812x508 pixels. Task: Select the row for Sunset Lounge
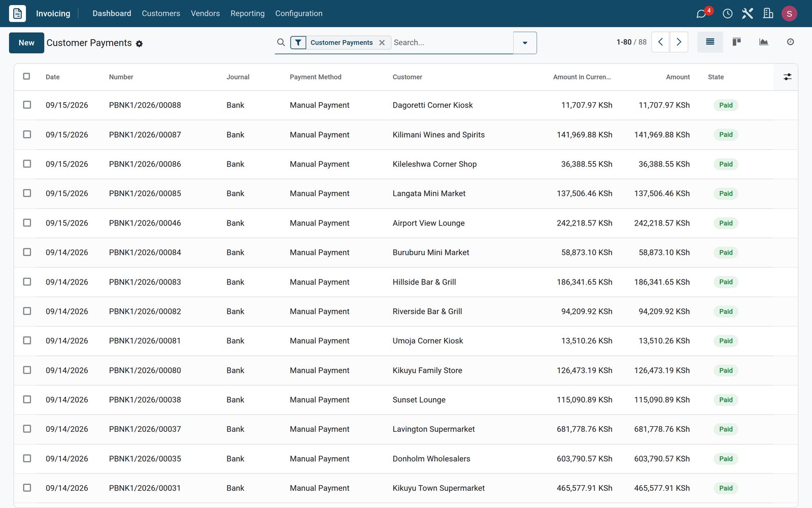tap(27, 399)
